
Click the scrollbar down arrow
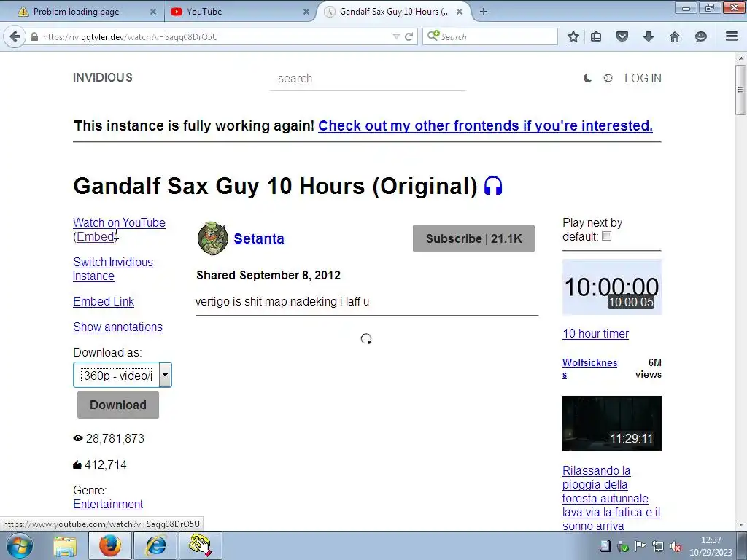[x=741, y=525]
